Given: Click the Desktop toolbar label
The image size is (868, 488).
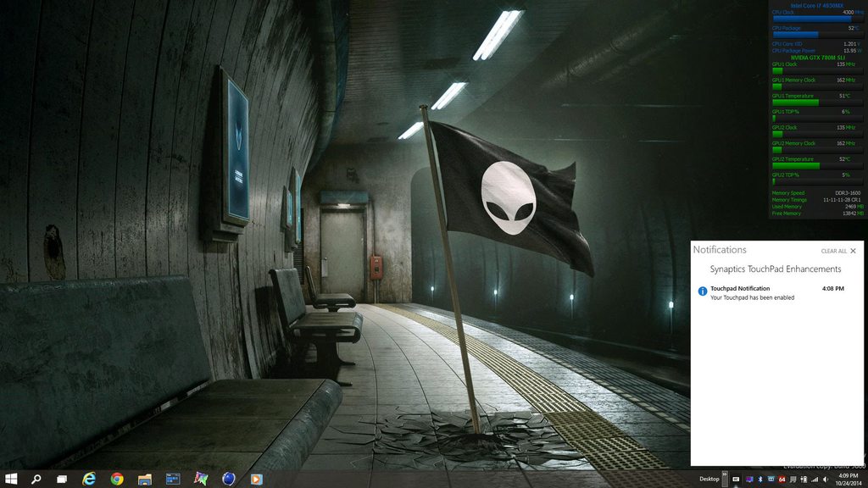Looking at the screenshot, I should pyautogui.click(x=709, y=480).
